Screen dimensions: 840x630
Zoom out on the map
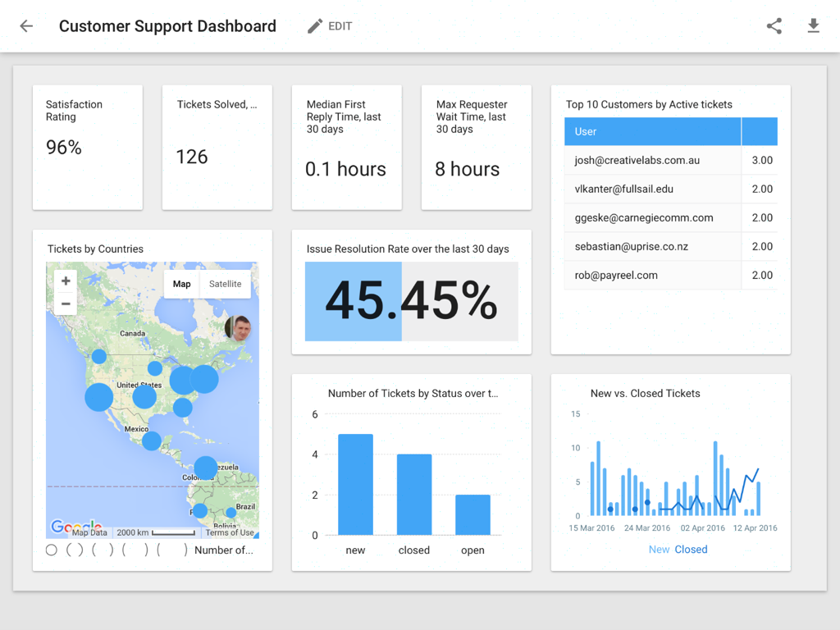[x=66, y=304]
